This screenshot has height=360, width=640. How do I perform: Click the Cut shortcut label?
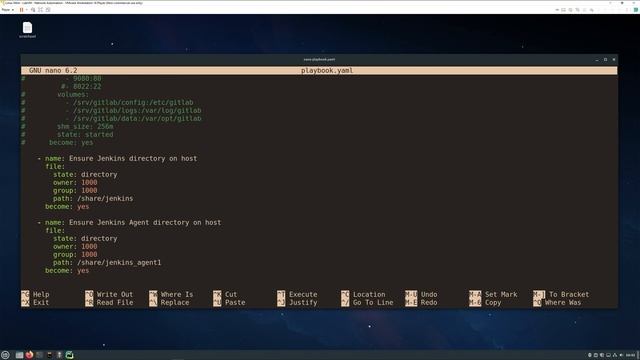(x=231, y=294)
